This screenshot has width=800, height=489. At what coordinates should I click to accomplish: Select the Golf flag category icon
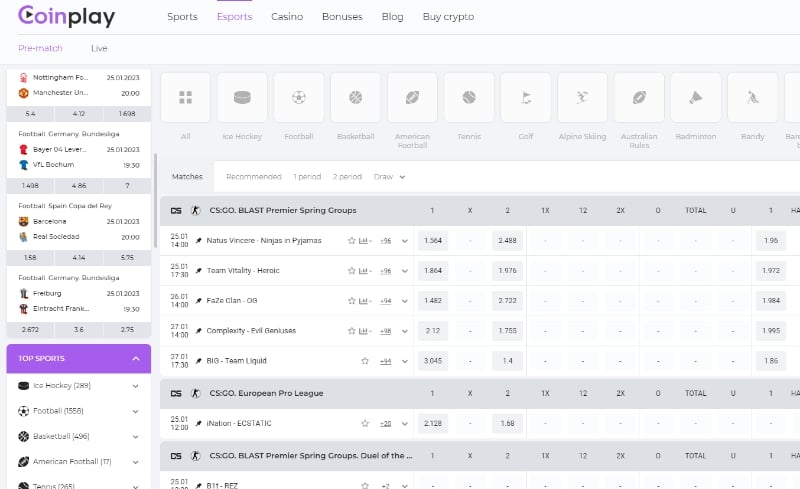coord(526,97)
